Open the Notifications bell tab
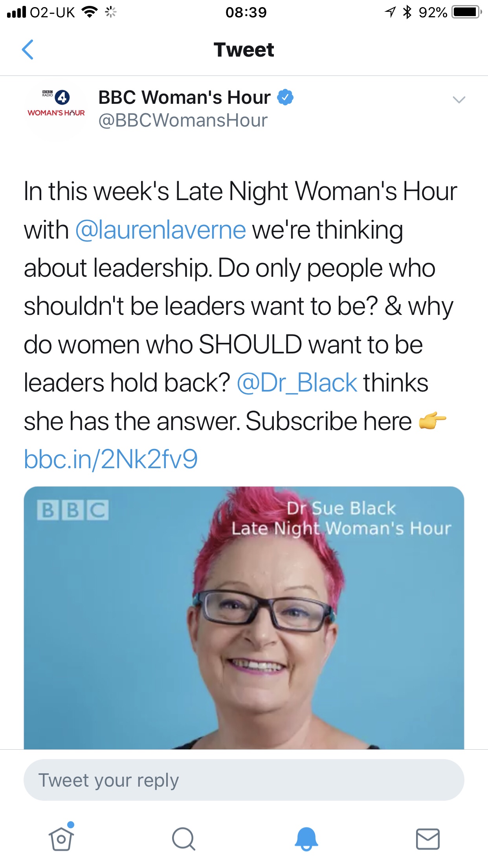 click(x=306, y=839)
